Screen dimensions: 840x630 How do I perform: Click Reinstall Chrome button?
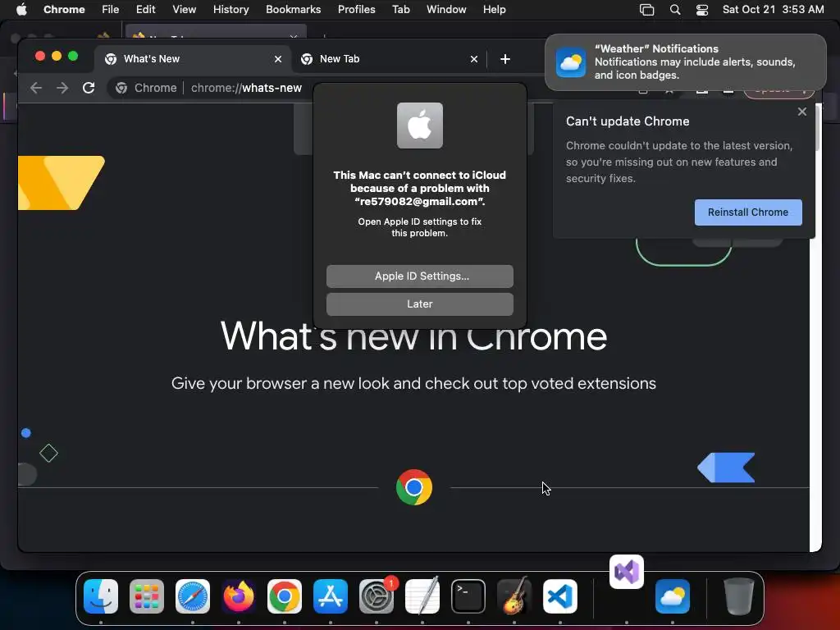748,212
